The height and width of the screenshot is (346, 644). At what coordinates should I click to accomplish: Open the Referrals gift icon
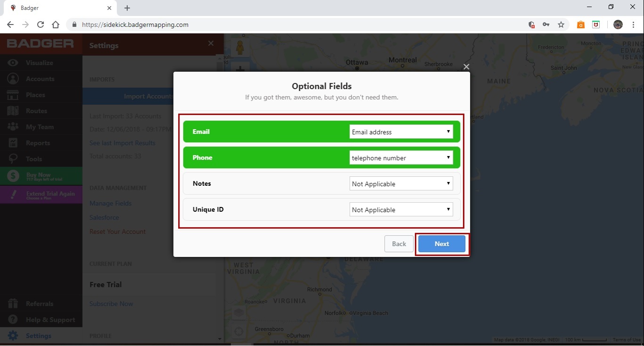[x=13, y=304]
